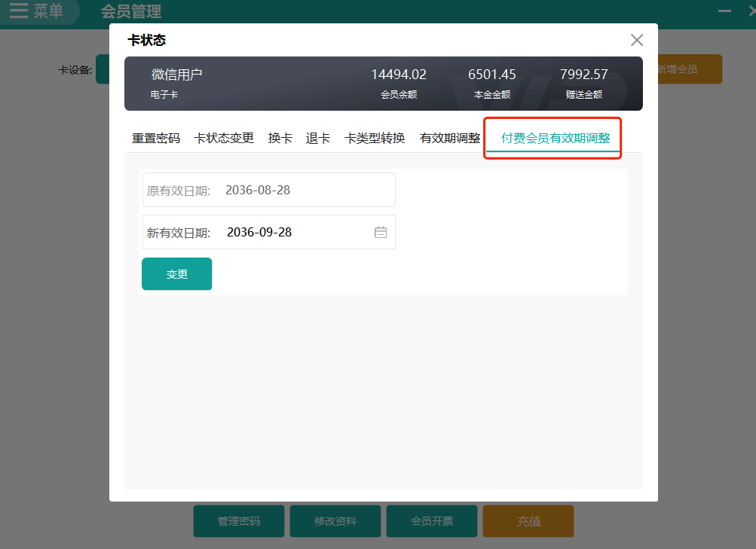Click the arrow icon at top right edge
The image size is (756, 549).
click(x=751, y=11)
